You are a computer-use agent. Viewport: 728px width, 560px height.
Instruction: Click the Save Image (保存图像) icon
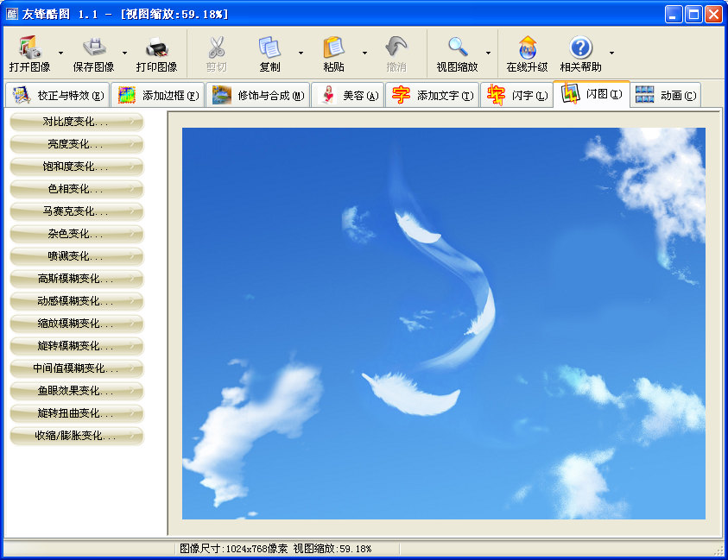coord(94,47)
